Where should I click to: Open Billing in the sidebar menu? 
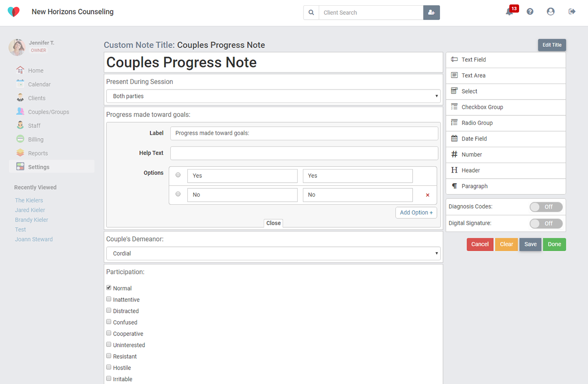coord(36,139)
